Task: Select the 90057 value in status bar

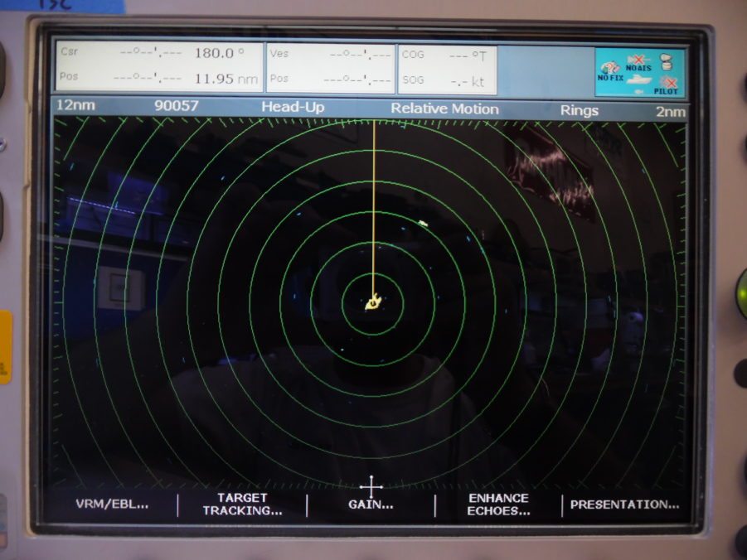Action: coord(177,106)
